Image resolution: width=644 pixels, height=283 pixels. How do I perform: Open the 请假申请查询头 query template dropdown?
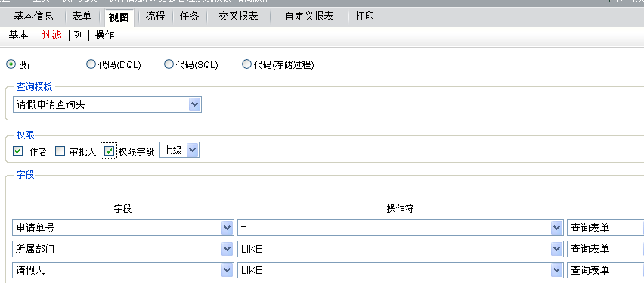(107, 104)
